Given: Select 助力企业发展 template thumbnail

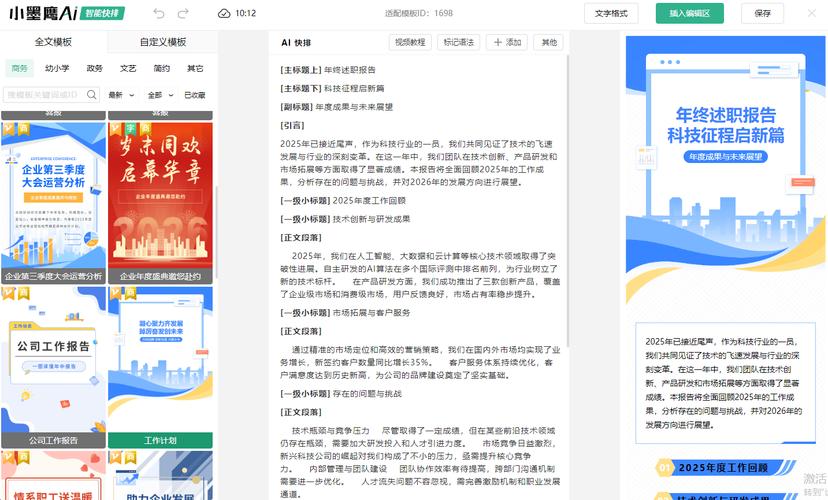Looking at the screenshot, I should point(161,475).
